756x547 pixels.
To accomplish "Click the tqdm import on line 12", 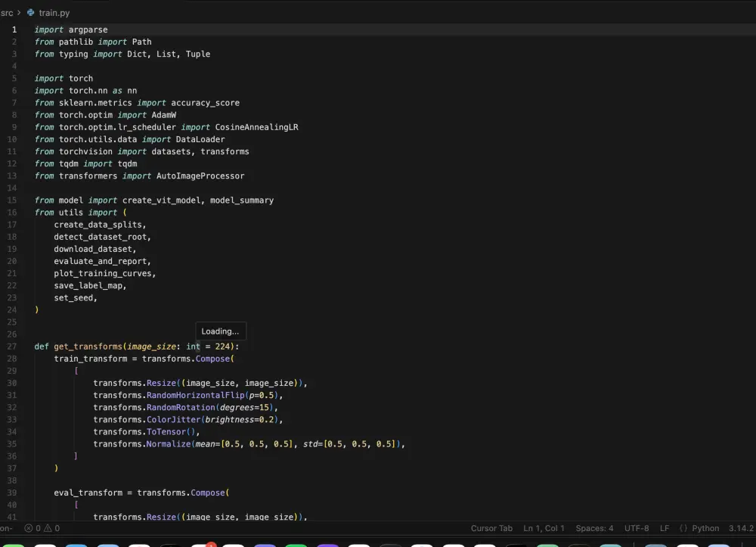I will (x=127, y=163).
